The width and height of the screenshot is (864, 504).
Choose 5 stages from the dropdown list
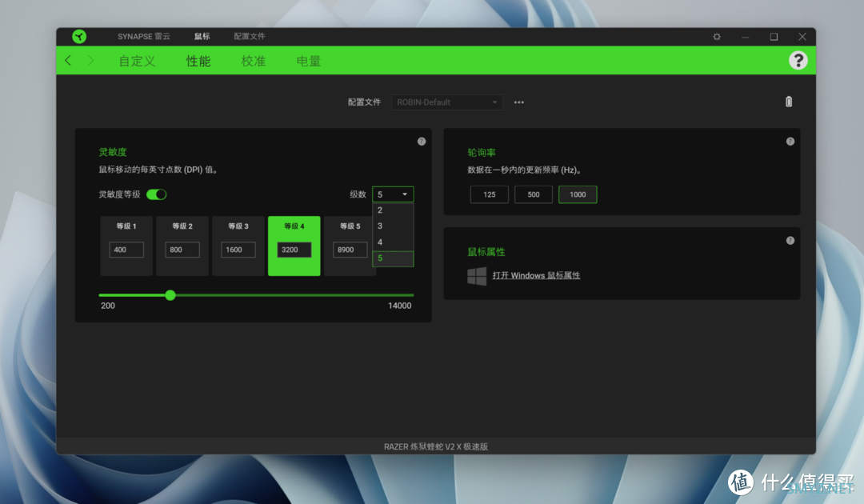tap(393, 258)
